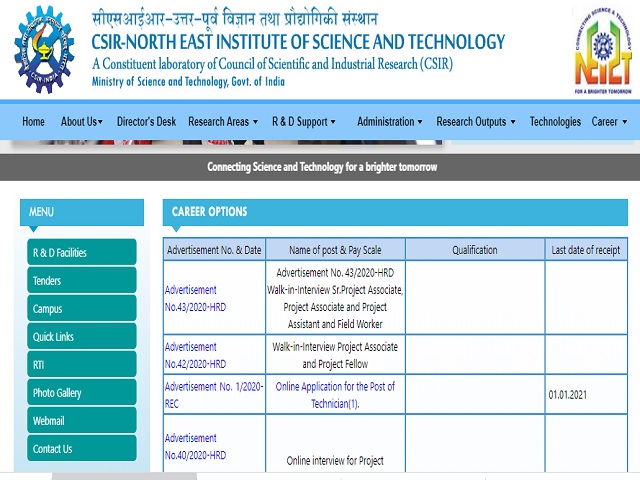Viewport: 640px width, 480px height.
Task: Open the Quick Links sidebar button
Action: [82, 336]
